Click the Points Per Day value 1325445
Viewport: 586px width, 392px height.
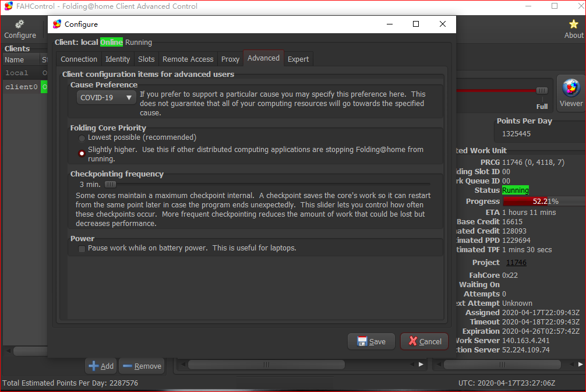pyautogui.click(x=516, y=134)
